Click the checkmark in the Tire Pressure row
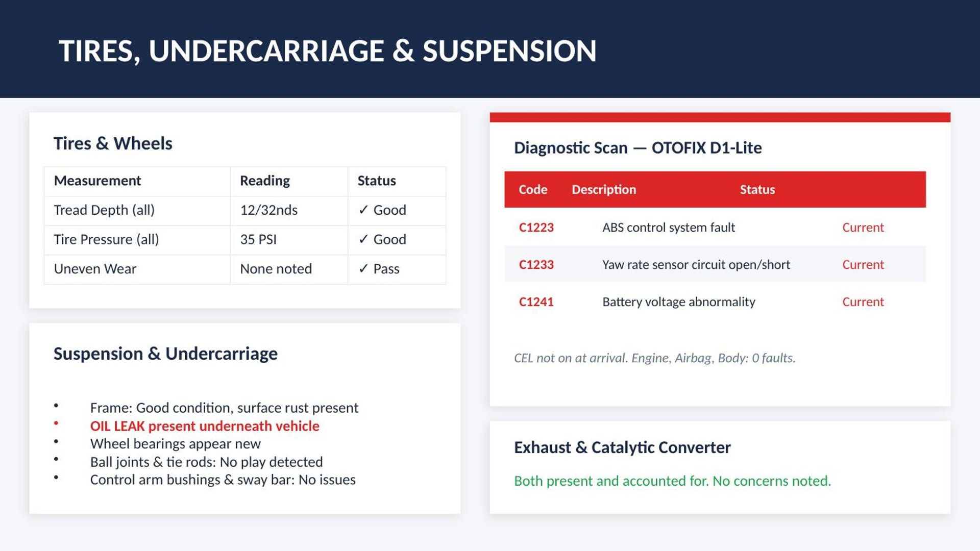 tap(363, 239)
